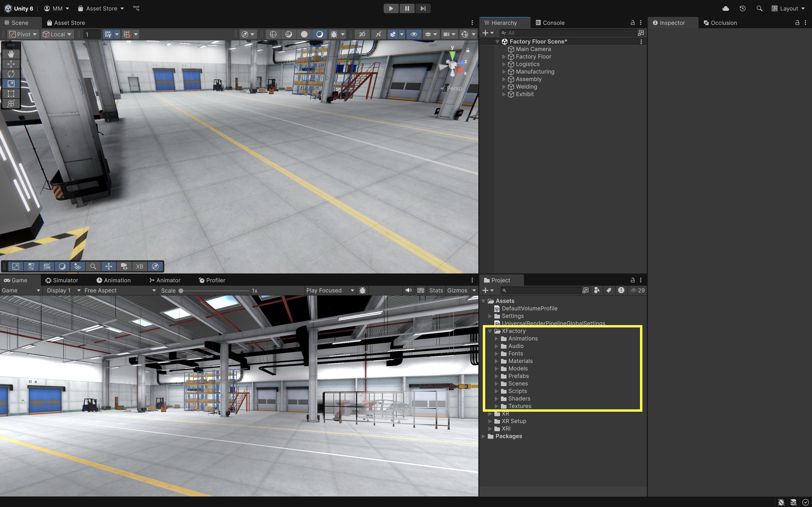Click the cloud services icon

click(726, 8)
